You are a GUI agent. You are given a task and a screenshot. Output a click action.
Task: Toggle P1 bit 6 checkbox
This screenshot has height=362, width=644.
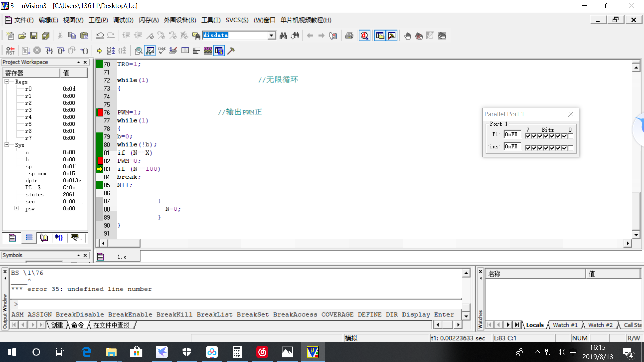[x=534, y=136]
